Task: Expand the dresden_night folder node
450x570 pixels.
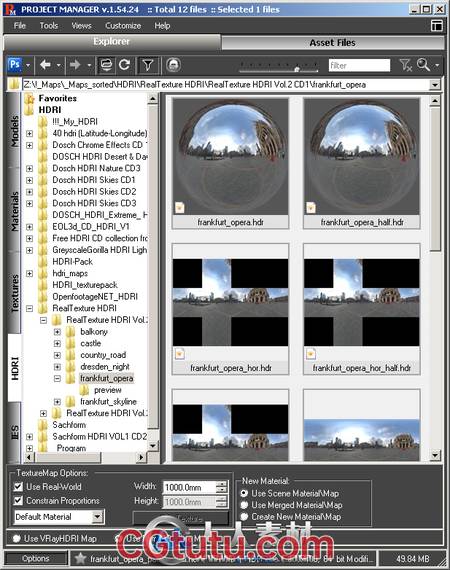Action: point(57,366)
